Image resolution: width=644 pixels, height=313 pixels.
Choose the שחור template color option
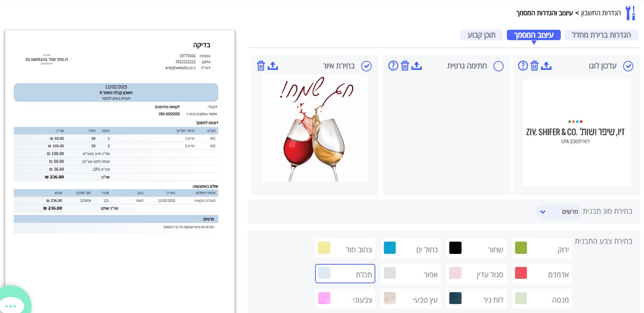[x=476, y=249]
